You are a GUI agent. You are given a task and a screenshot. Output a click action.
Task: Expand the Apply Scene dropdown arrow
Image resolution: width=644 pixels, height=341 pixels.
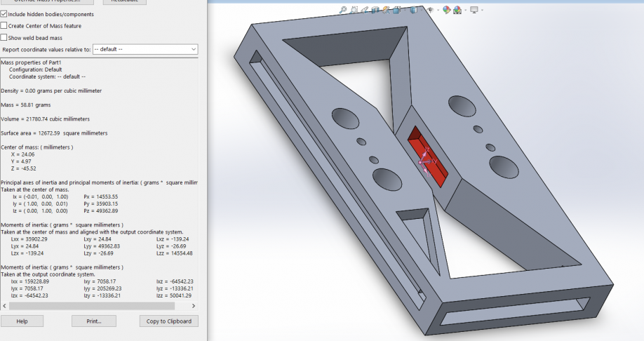click(x=465, y=11)
